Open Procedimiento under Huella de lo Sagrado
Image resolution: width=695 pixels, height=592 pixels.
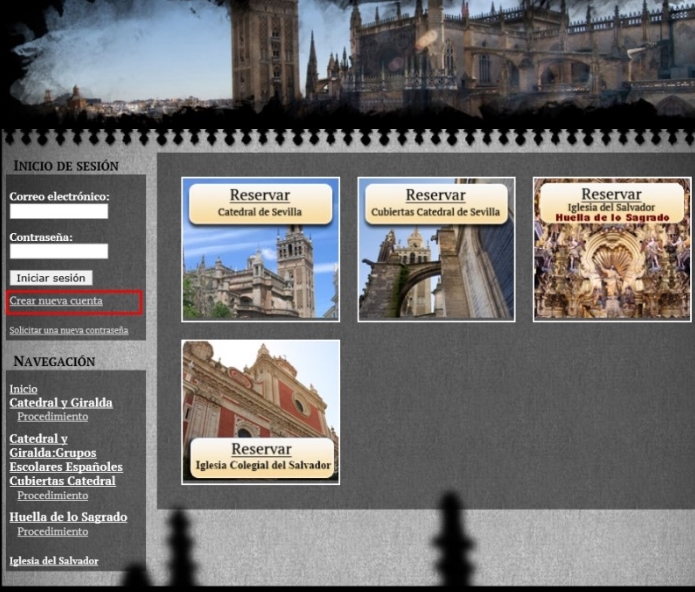click(x=52, y=532)
